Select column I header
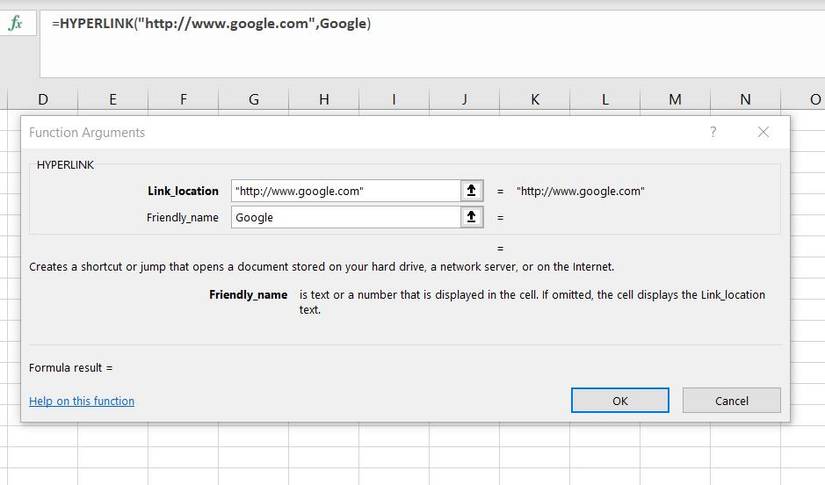 tap(394, 99)
